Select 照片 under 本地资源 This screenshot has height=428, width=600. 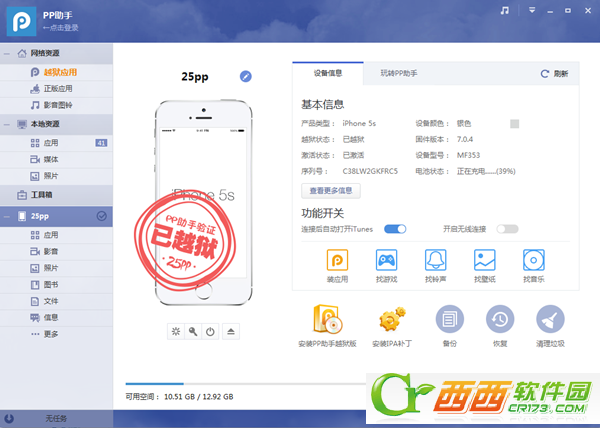[x=56, y=176]
